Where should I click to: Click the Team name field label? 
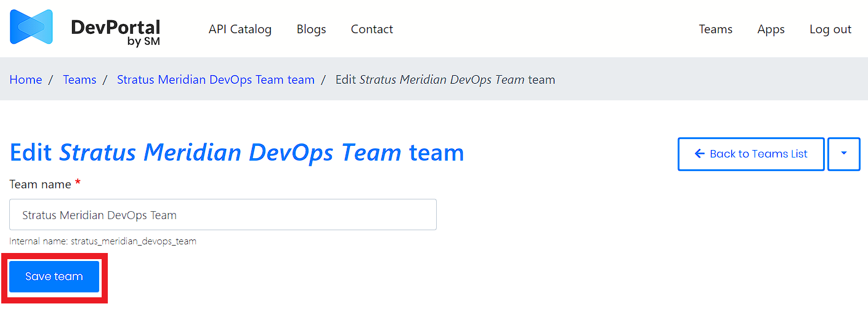40,184
